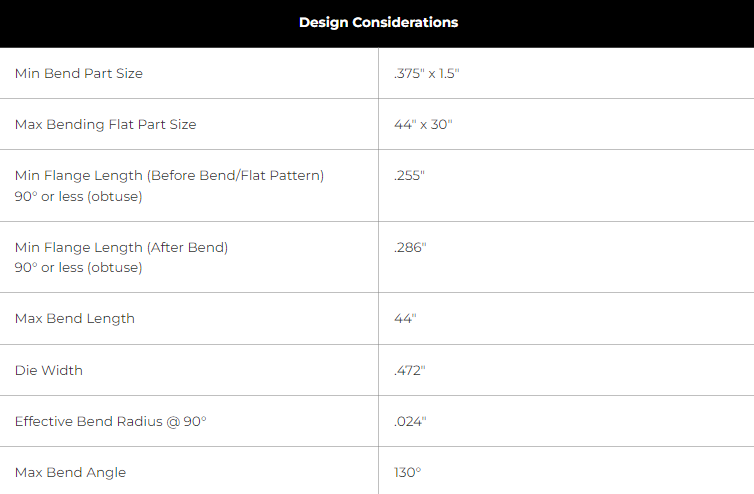The image size is (754, 494).
Task: Click the .024" bend radius value
Action: (410, 421)
